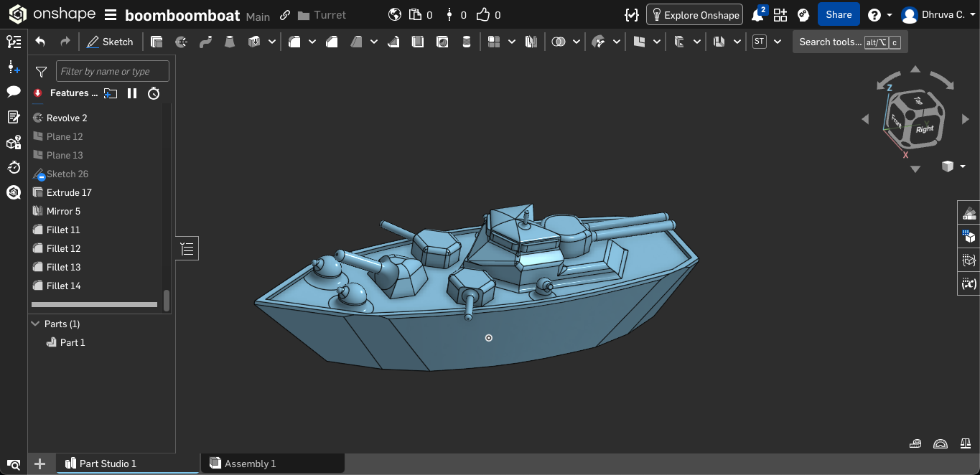The image size is (980, 475).
Task: Click the feature list vertical scrollbar
Action: 167,301
